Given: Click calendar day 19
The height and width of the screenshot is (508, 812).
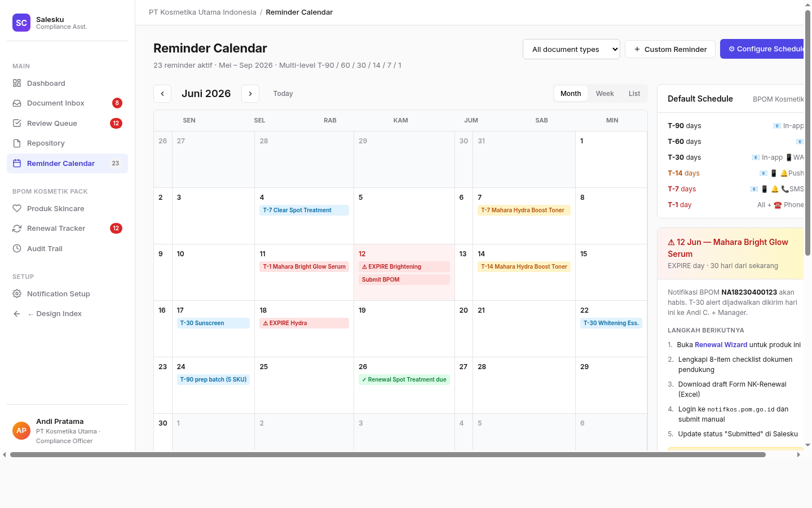Looking at the screenshot, I should point(404,329).
